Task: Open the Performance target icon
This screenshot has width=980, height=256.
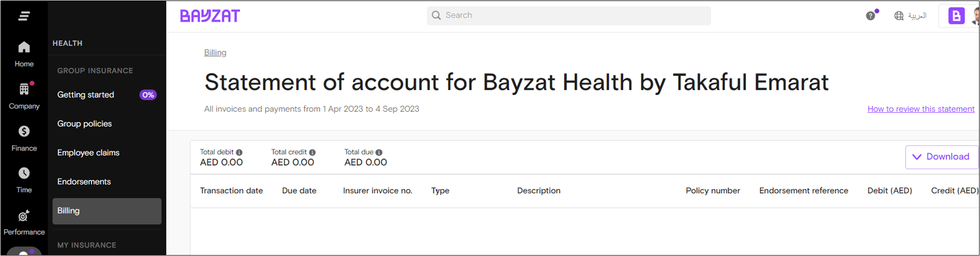Action: (24, 215)
